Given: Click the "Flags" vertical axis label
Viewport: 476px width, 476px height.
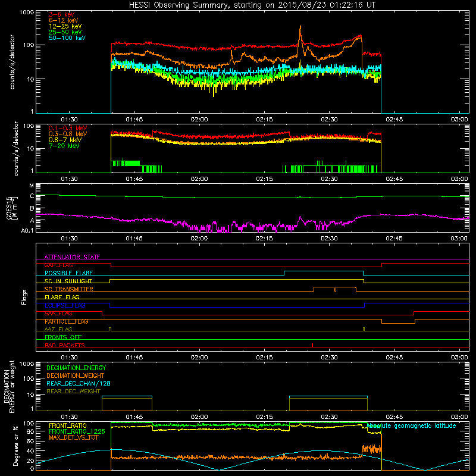Looking at the screenshot, I should tap(24, 297).
